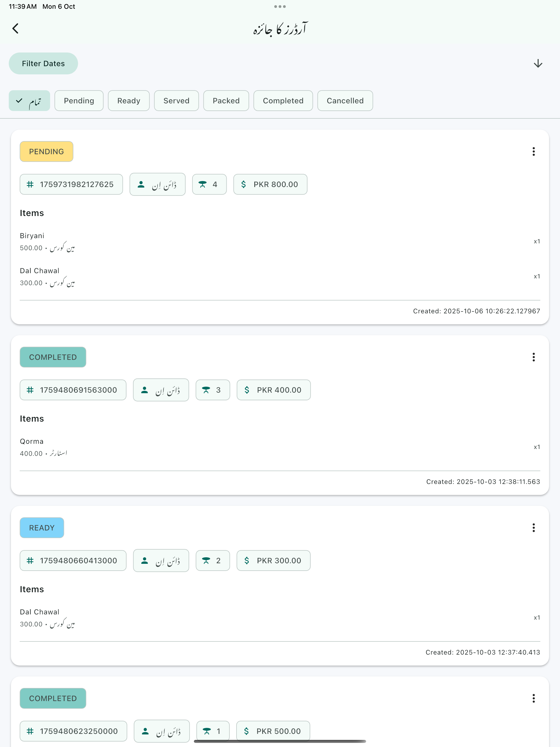Filter orders by Cancelled status
The image size is (560, 747).
tap(345, 101)
